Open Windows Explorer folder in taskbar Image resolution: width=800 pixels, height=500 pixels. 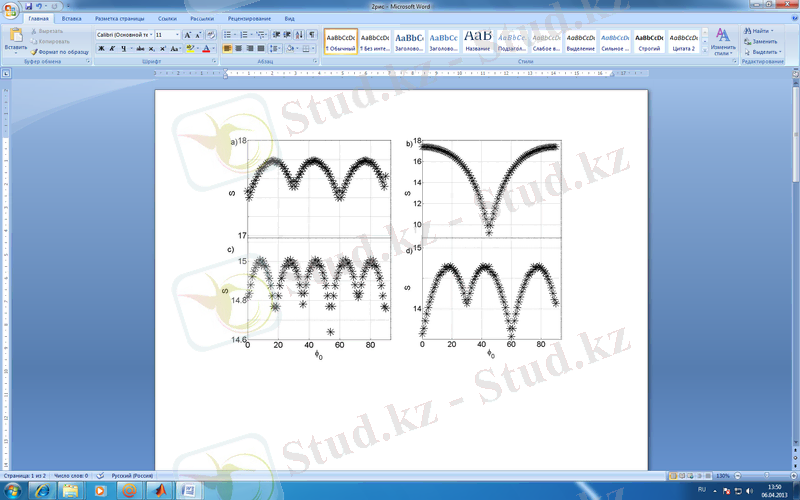tap(71, 491)
